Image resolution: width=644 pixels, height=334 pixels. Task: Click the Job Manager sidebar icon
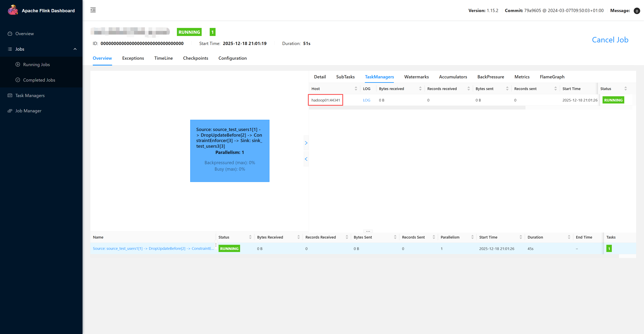10,111
